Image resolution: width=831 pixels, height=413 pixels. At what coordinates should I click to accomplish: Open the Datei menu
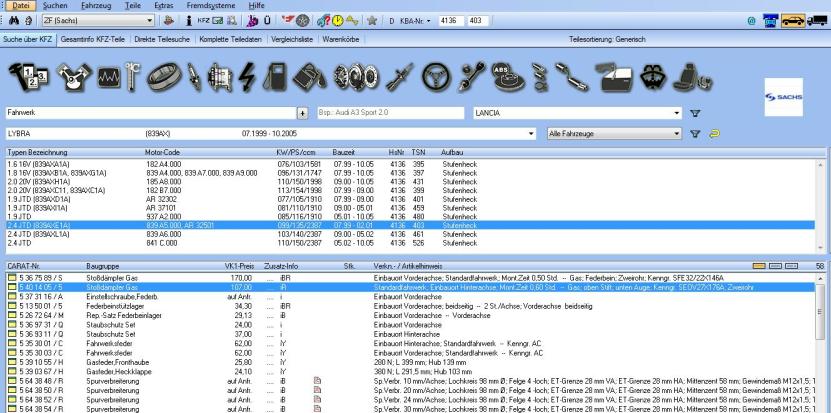(x=21, y=5)
